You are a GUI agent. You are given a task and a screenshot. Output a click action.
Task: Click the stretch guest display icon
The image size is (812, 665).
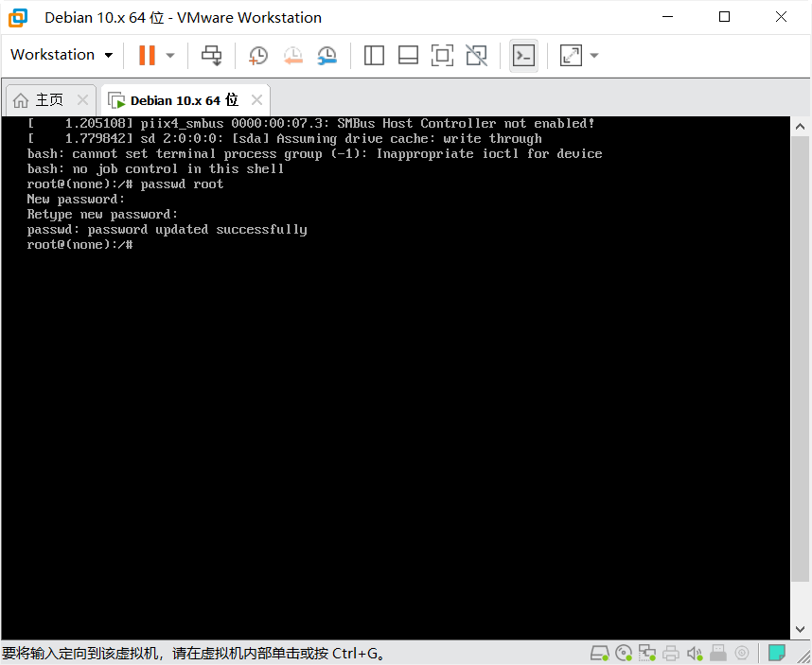[x=571, y=56]
